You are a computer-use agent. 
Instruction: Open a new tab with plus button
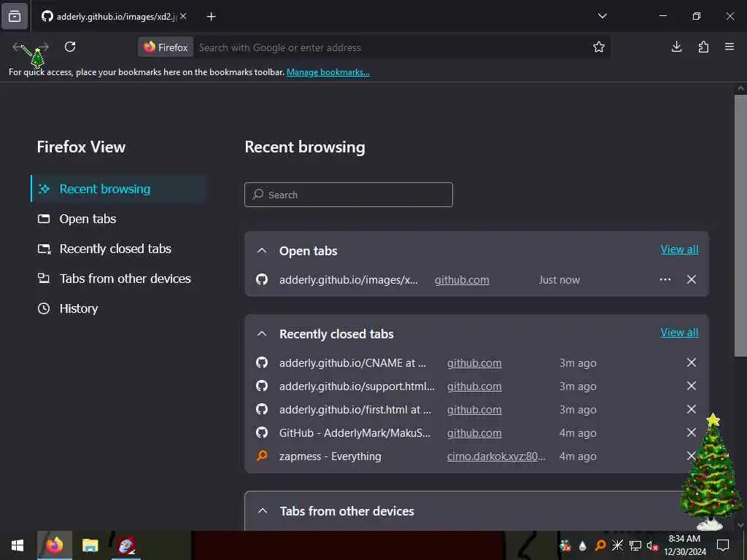pos(211,17)
